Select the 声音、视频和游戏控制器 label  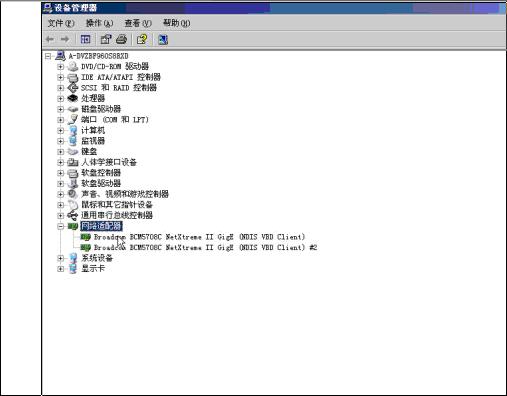[x=125, y=194]
